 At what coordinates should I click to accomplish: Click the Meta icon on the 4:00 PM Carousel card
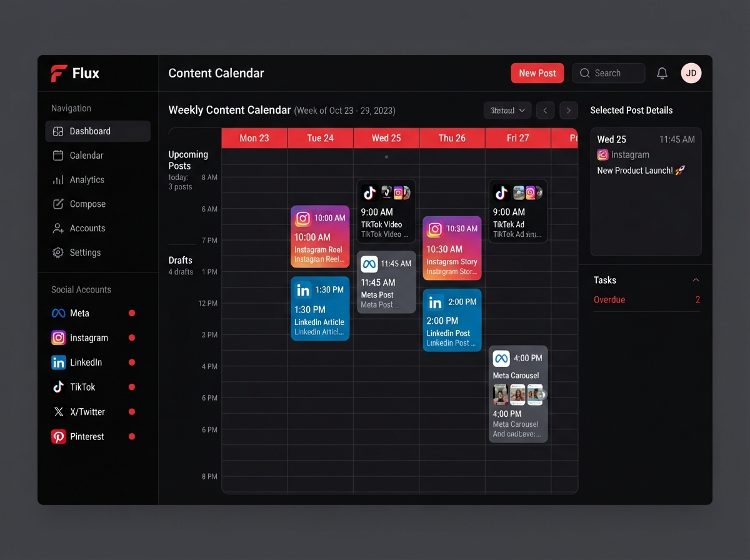click(501, 358)
